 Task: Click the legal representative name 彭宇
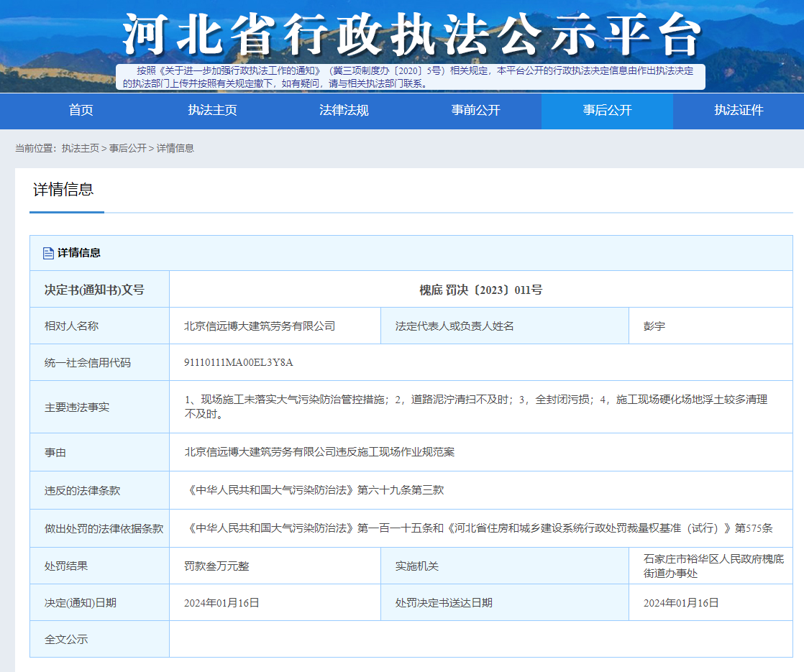(x=654, y=326)
